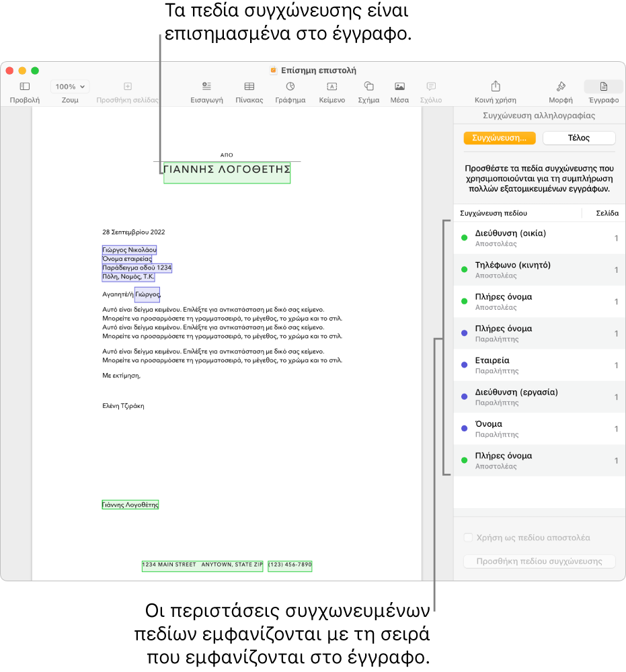This screenshot has width=626, height=672.
Task: Add a chart using Γράφημα icon
Action: pyautogui.click(x=290, y=87)
